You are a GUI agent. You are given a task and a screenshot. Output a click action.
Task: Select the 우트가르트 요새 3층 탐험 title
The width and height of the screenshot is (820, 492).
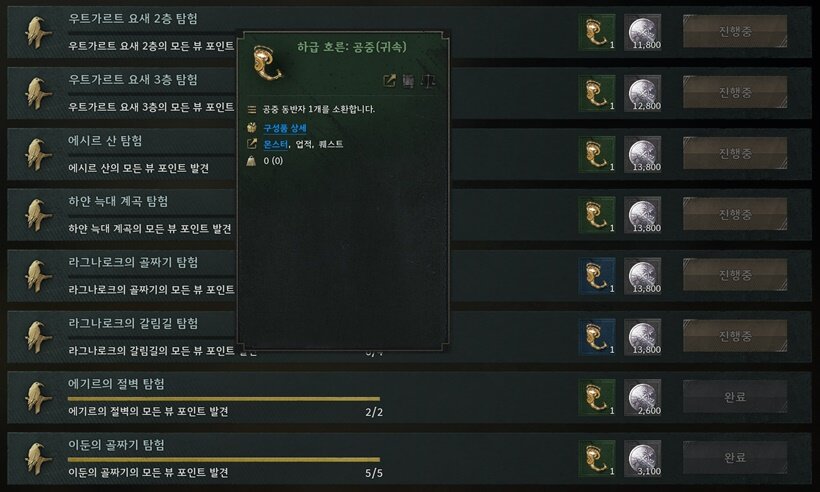point(133,79)
